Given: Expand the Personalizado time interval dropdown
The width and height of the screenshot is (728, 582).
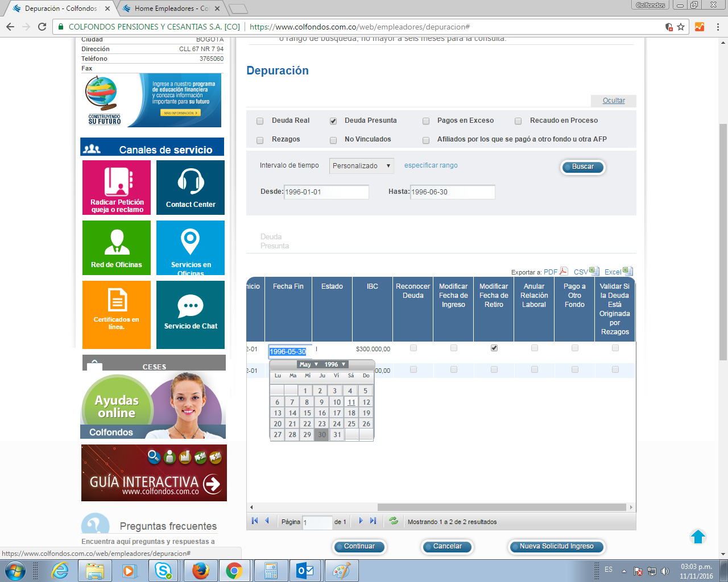Looking at the screenshot, I should 362,166.
